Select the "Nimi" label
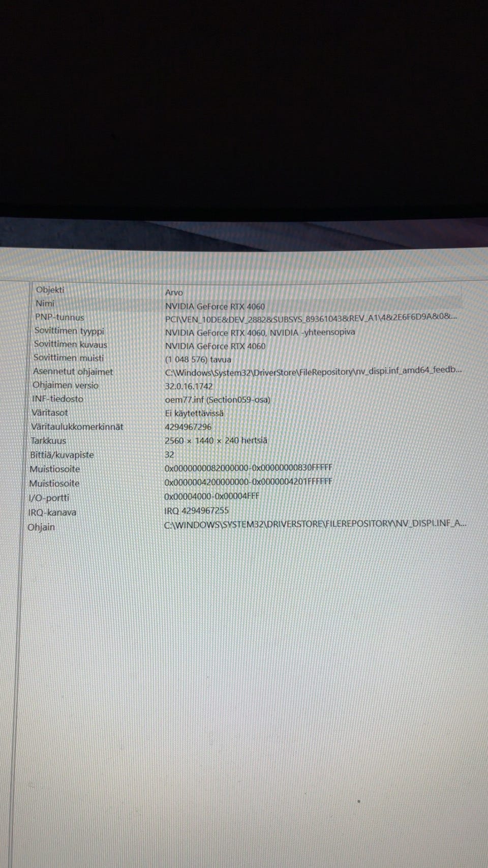The height and width of the screenshot is (868, 488). coord(45,304)
